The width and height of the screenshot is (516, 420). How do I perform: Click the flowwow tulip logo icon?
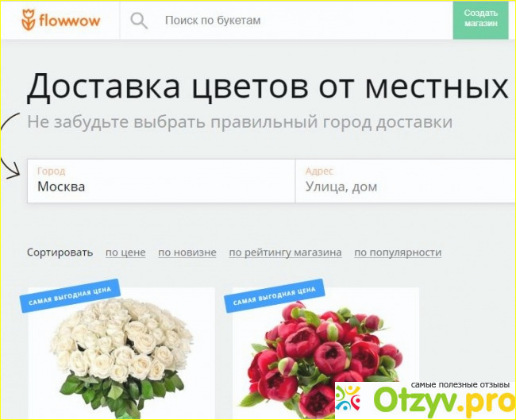click(x=29, y=20)
